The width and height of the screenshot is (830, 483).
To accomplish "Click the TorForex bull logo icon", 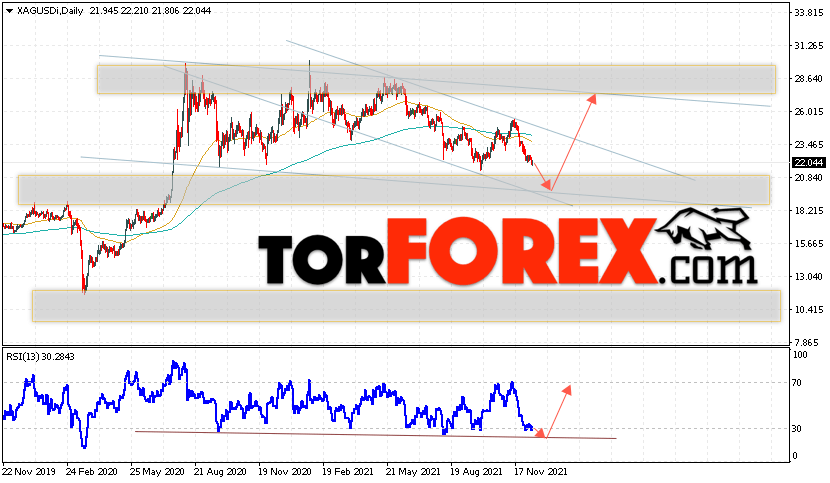I will 704,228.
